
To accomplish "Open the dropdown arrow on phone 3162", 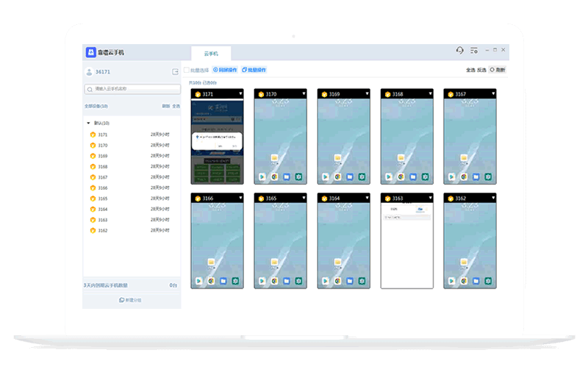I will 492,198.
